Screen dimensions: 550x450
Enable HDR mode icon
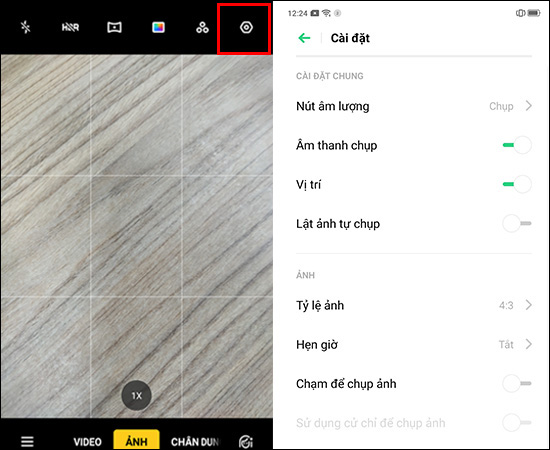click(70, 27)
